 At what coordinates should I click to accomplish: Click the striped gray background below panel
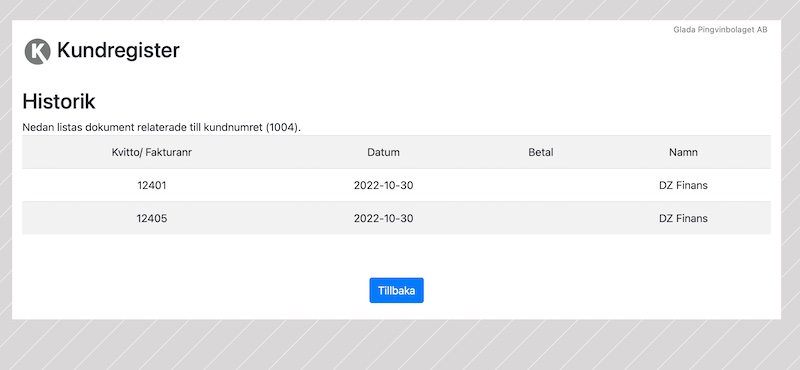point(400,345)
